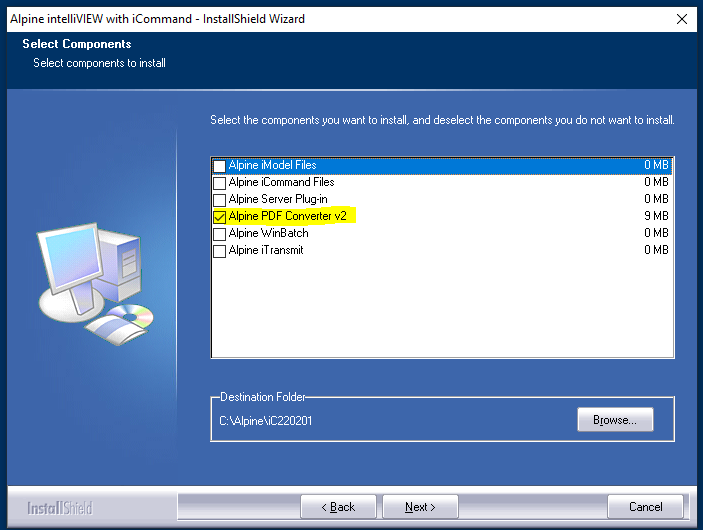
Task: Uncheck the Alpine PDF Converter v2 checkbox
Action: 219,217
